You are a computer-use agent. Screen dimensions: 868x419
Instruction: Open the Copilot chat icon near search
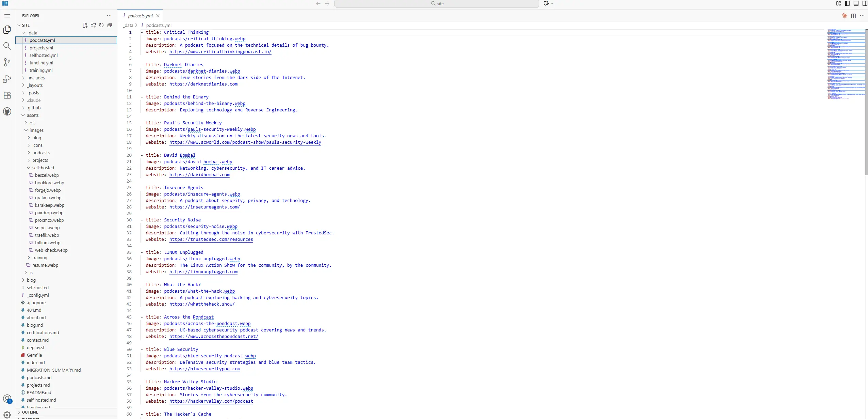[546, 3]
